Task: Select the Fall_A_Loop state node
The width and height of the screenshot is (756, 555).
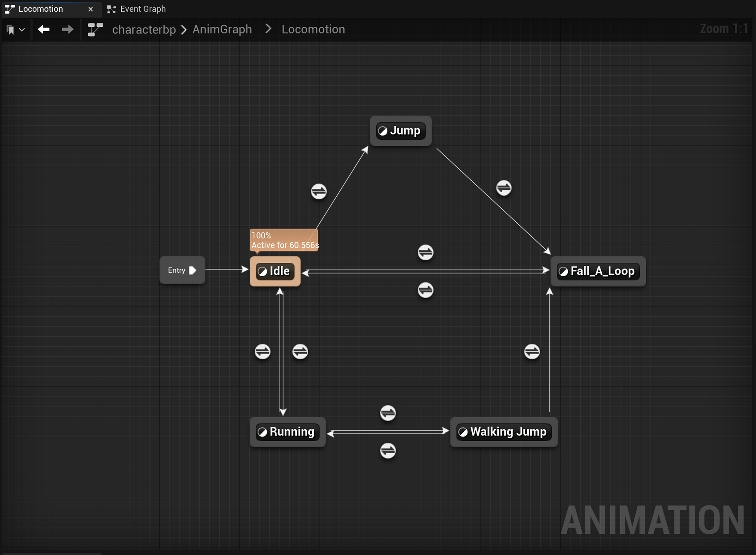Action: pos(598,271)
